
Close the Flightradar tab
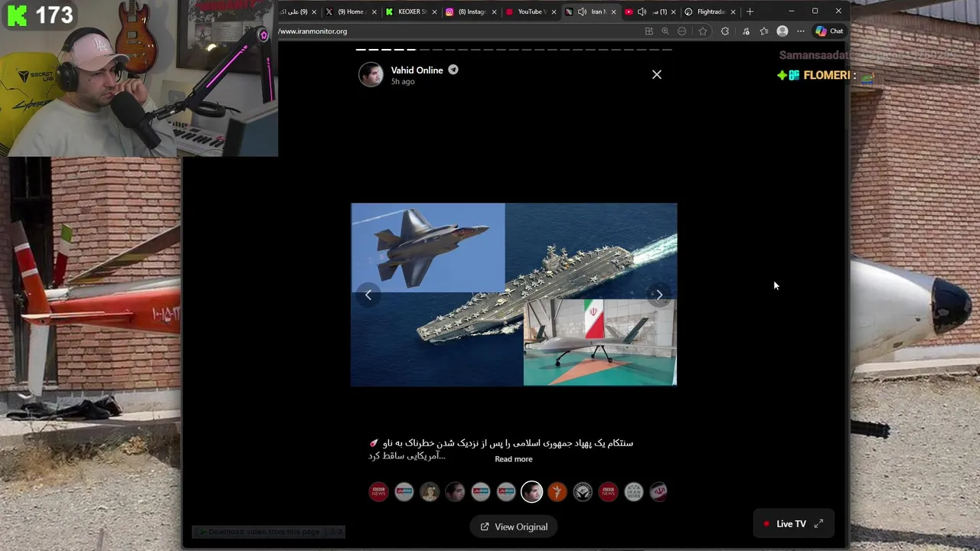(x=733, y=11)
